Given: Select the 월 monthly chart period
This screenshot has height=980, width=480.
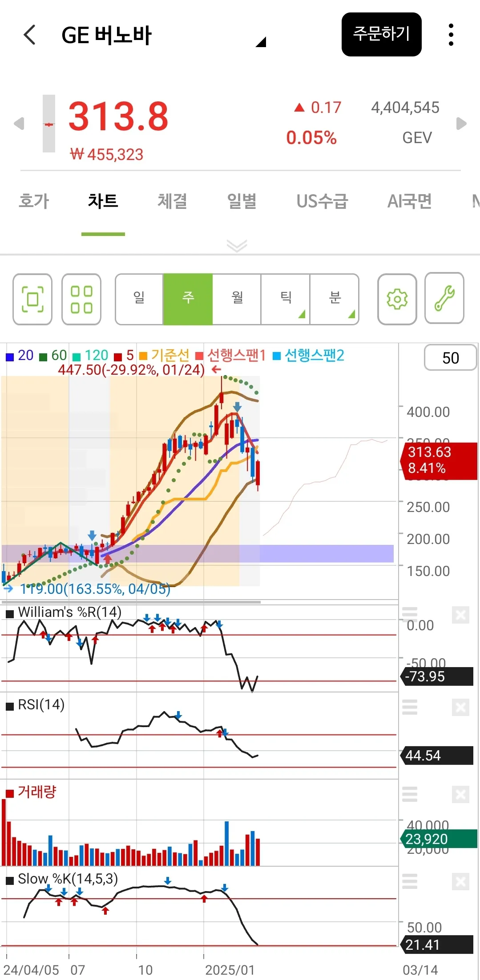Looking at the screenshot, I should point(237,299).
